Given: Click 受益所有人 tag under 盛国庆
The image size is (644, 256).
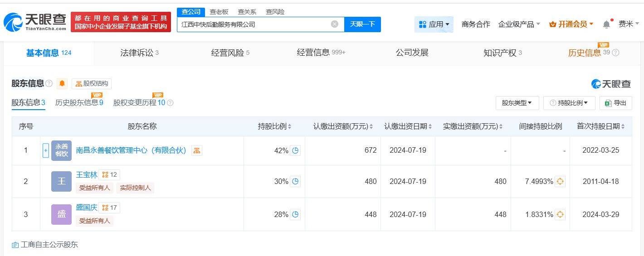Looking at the screenshot, I should [x=95, y=221].
